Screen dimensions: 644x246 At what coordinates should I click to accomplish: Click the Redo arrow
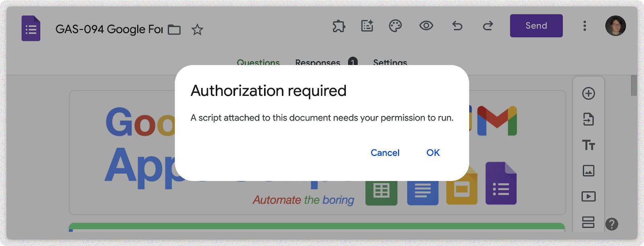pyautogui.click(x=488, y=26)
